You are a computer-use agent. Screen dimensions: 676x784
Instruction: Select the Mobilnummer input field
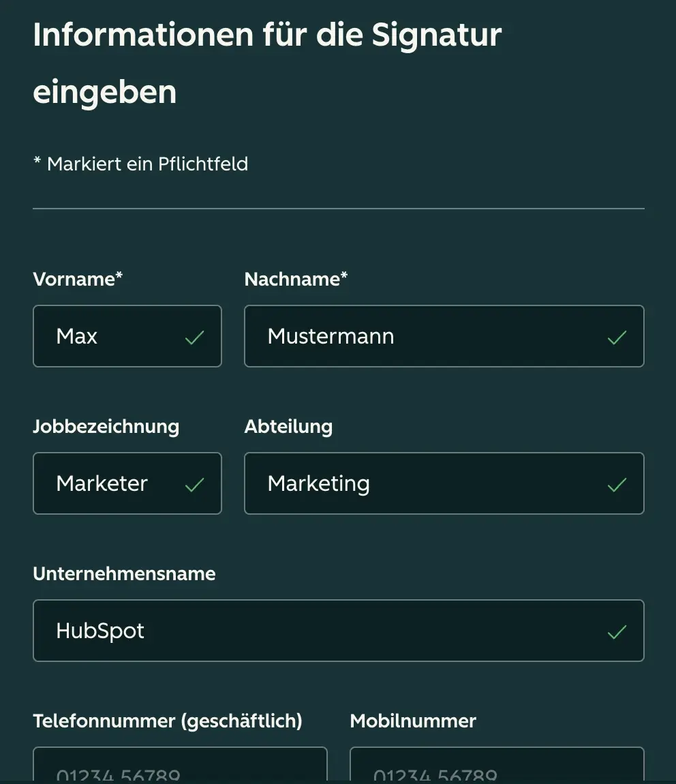coord(497,767)
